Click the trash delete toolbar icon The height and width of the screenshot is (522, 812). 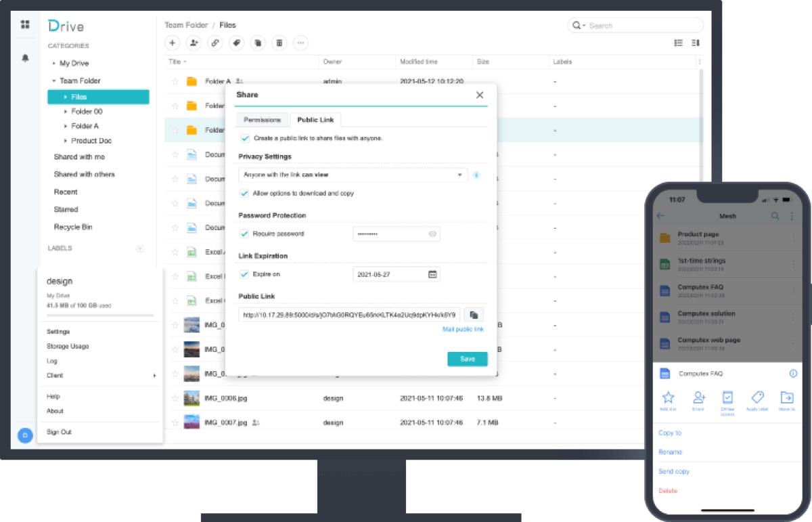279,43
